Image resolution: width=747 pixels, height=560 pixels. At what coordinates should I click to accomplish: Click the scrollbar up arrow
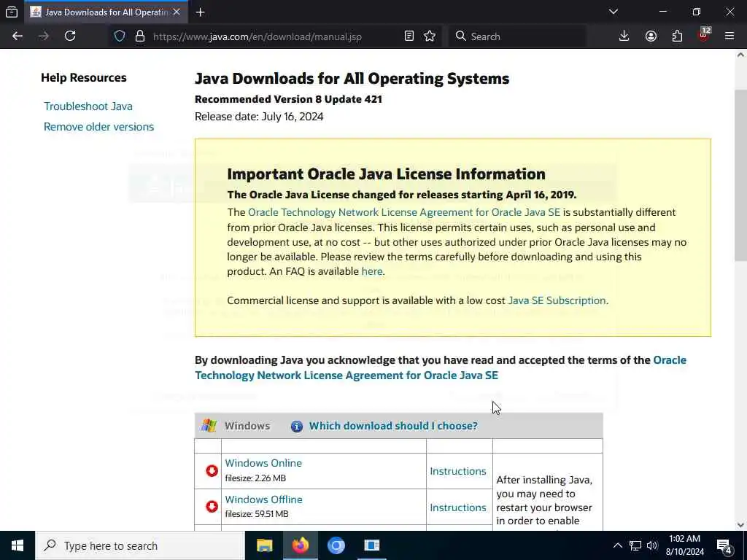740,55
